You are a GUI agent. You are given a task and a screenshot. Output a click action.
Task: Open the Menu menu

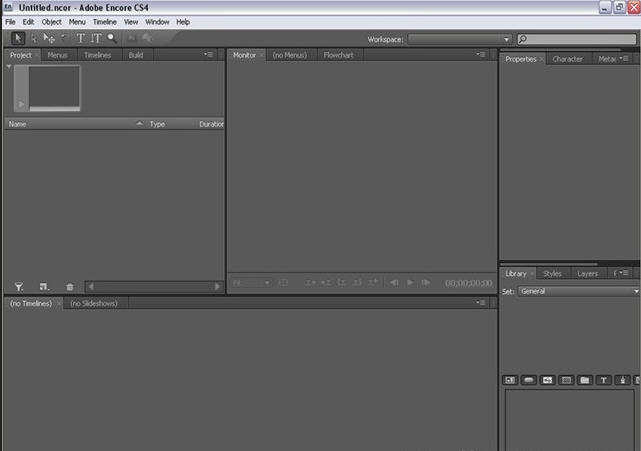tap(77, 22)
